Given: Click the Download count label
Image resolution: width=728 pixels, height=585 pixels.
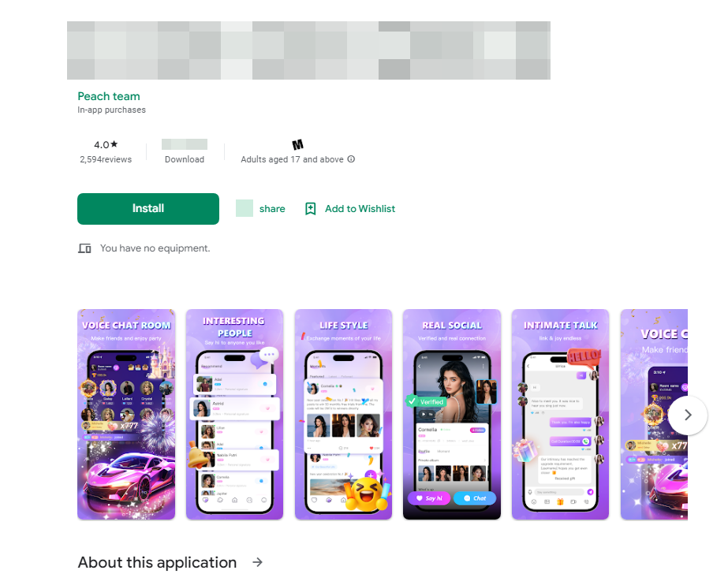Looking at the screenshot, I should (185, 159).
